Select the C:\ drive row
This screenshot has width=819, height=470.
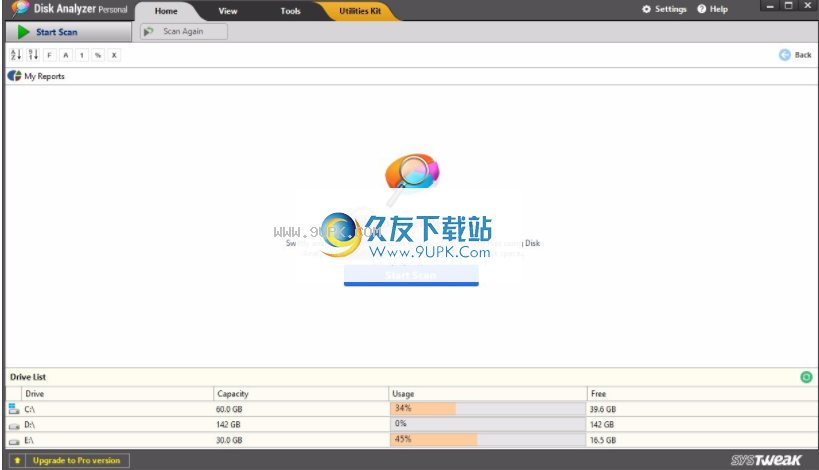tap(412, 409)
